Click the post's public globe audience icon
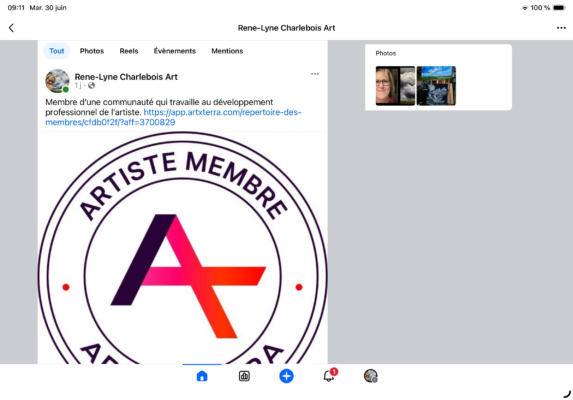The height and width of the screenshot is (400, 573). tap(91, 85)
